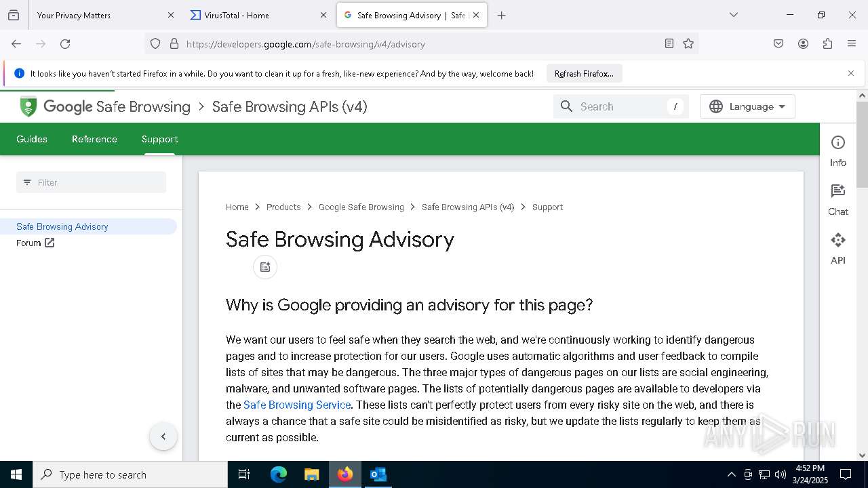Open Outlook from taskbar

[378, 474]
